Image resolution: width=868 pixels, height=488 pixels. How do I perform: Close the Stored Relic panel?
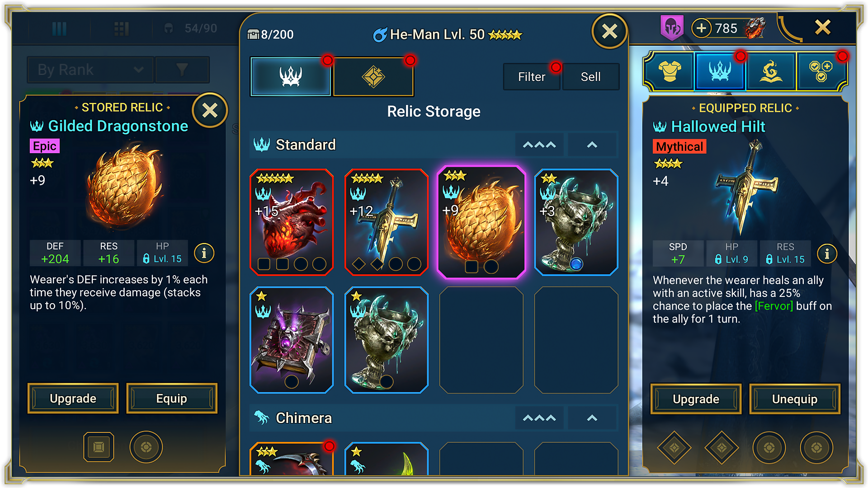[x=210, y=110]
